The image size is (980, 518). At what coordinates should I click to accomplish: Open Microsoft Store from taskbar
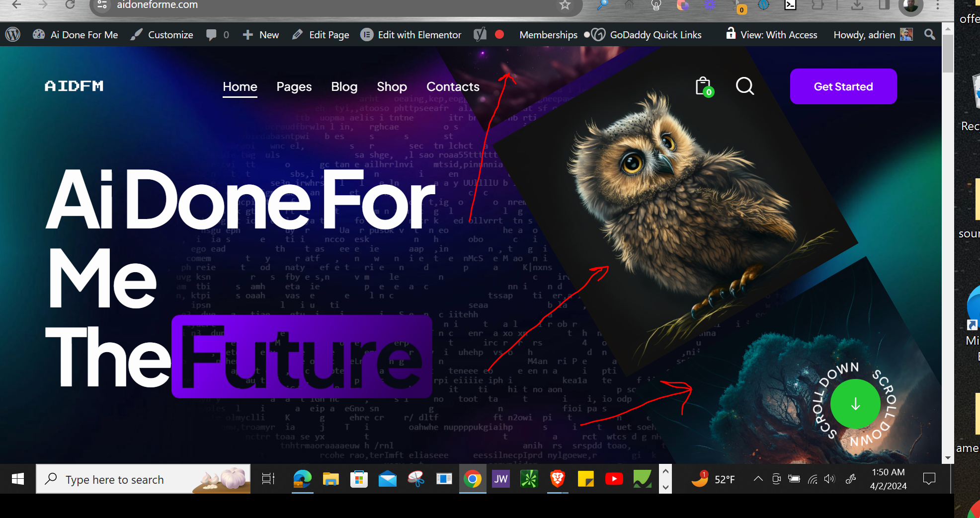pos(359,479)
